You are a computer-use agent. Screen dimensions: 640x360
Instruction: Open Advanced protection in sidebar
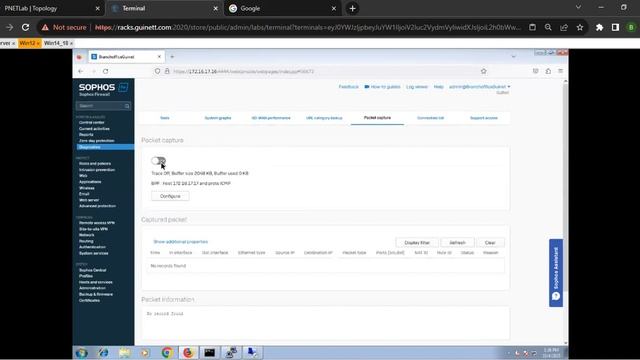click(97, 206)
